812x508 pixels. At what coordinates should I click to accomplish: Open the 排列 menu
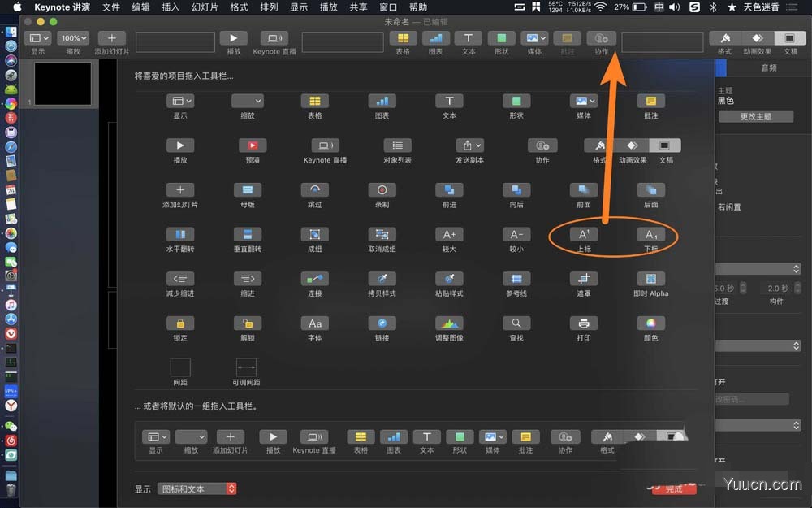click(x=269, y=7)
